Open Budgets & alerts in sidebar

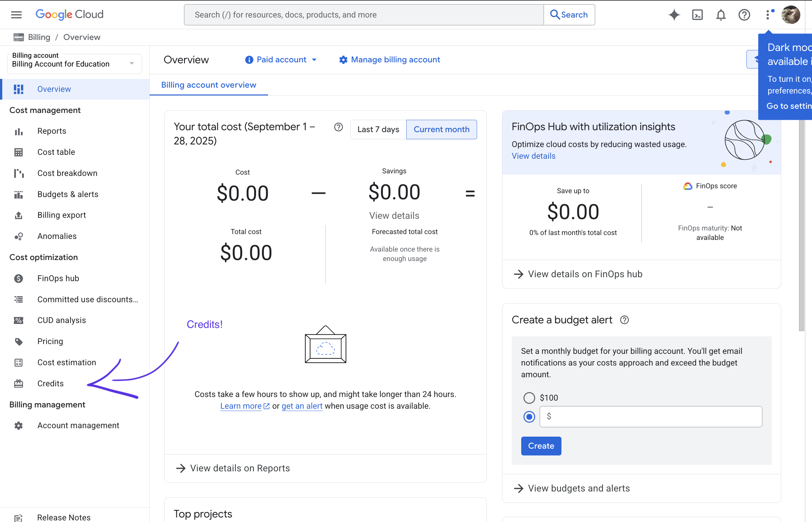68,194
